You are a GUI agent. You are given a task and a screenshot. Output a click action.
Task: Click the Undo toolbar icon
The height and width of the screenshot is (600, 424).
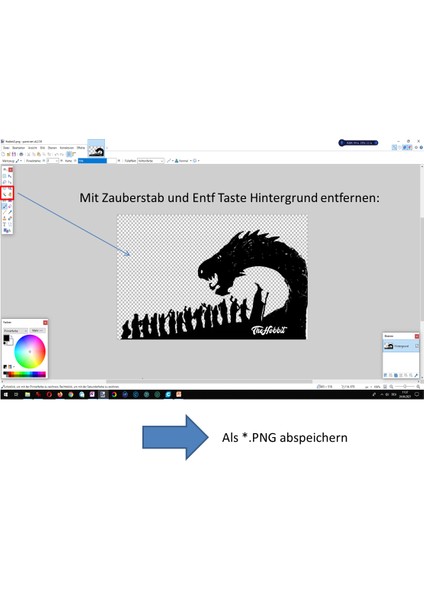tap(56, 154)
